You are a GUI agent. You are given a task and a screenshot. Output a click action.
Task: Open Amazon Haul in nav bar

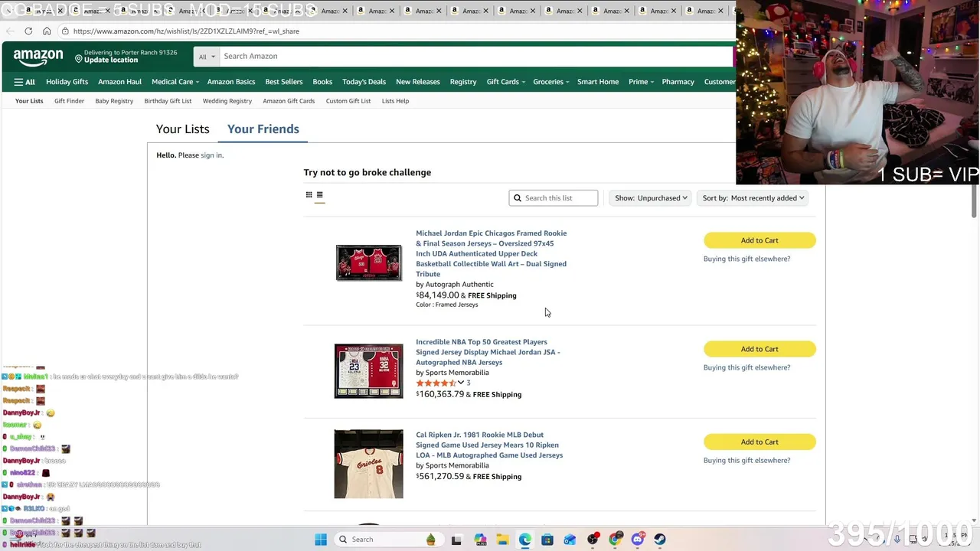tap(119, 82)
